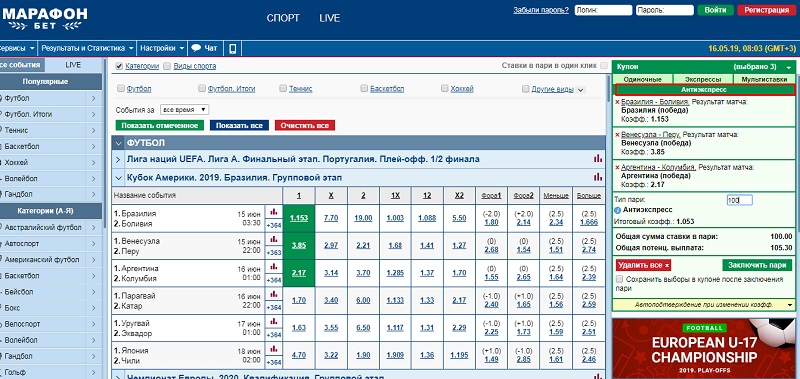
Task: Open the events period dropdown
Action: coord(185,110)
